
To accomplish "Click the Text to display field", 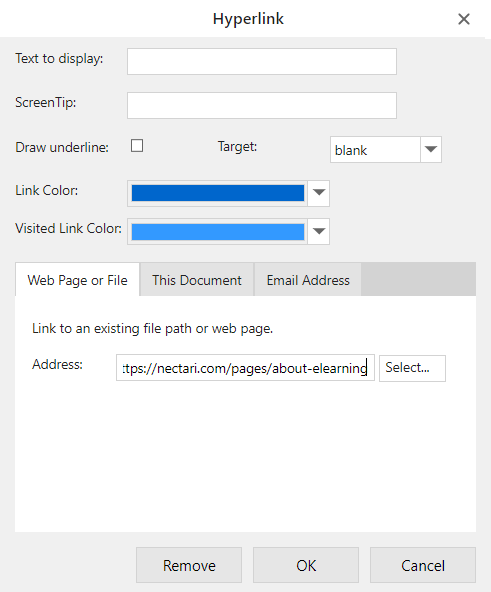I will [x=262, y=61].
